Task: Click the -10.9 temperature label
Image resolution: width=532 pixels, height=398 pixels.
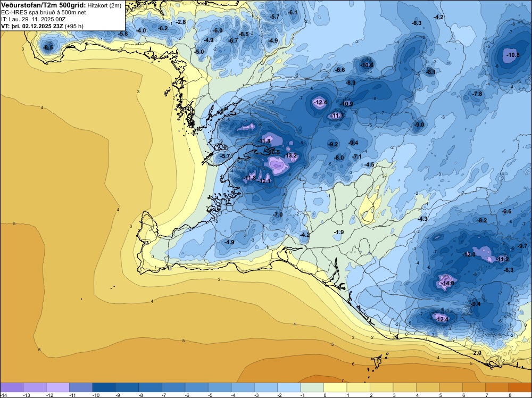Action: pyautogui.click(x=346, y=104)
